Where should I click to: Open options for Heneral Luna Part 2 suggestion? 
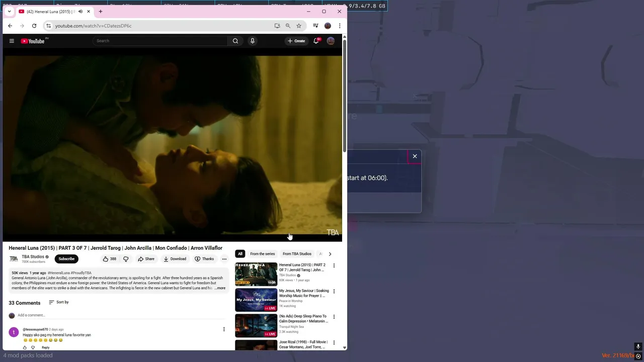pos(334,265)
